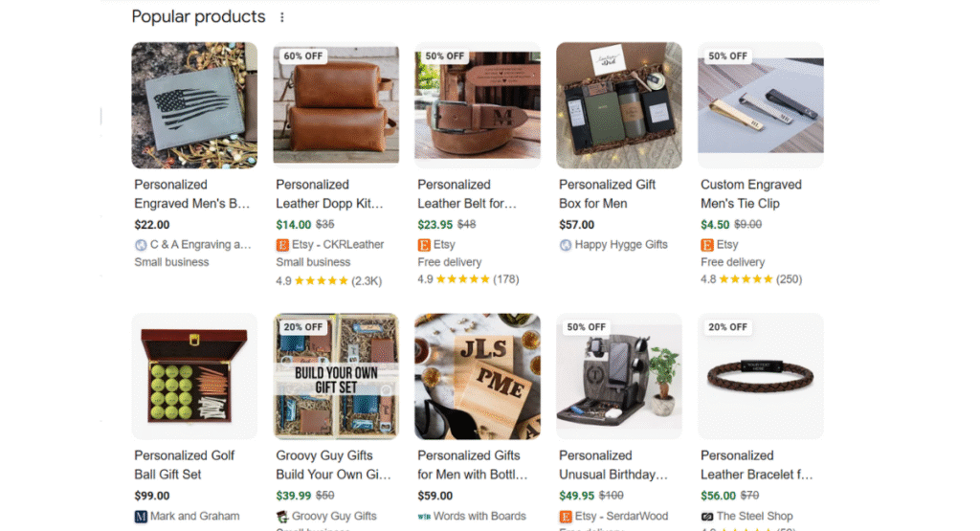Click the Groovy Guy Gifts seller icon
980x531 pixels.
pyautogui.click(x=282, y=517)
